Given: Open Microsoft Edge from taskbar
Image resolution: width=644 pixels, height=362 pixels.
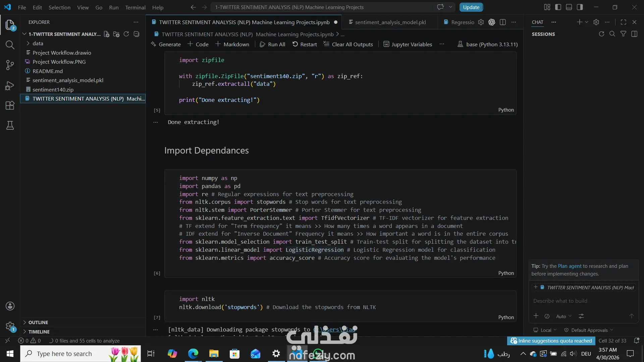Looking at the screenshot, I should 193,354.
